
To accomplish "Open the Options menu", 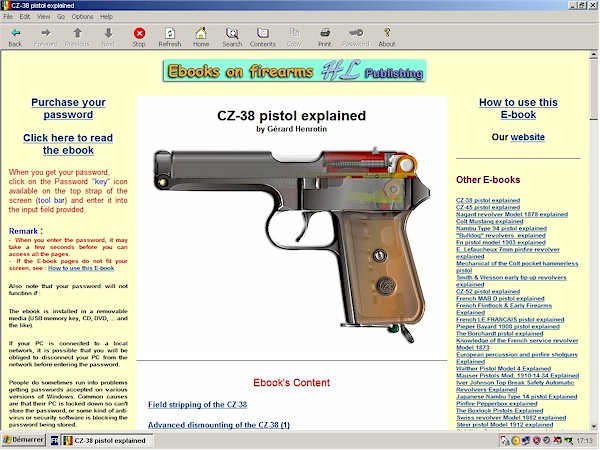I will click(82, 16).
